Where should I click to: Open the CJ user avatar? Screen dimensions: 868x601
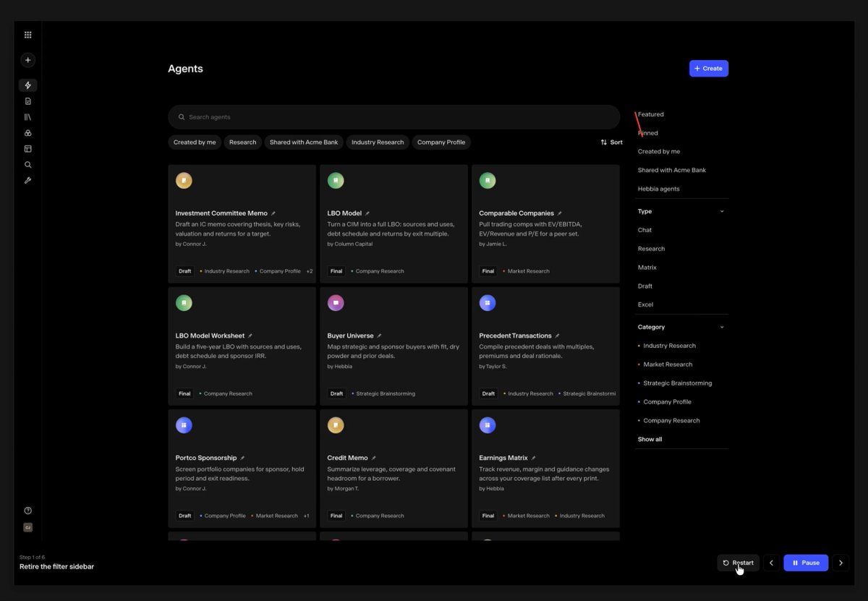(27, 528)
